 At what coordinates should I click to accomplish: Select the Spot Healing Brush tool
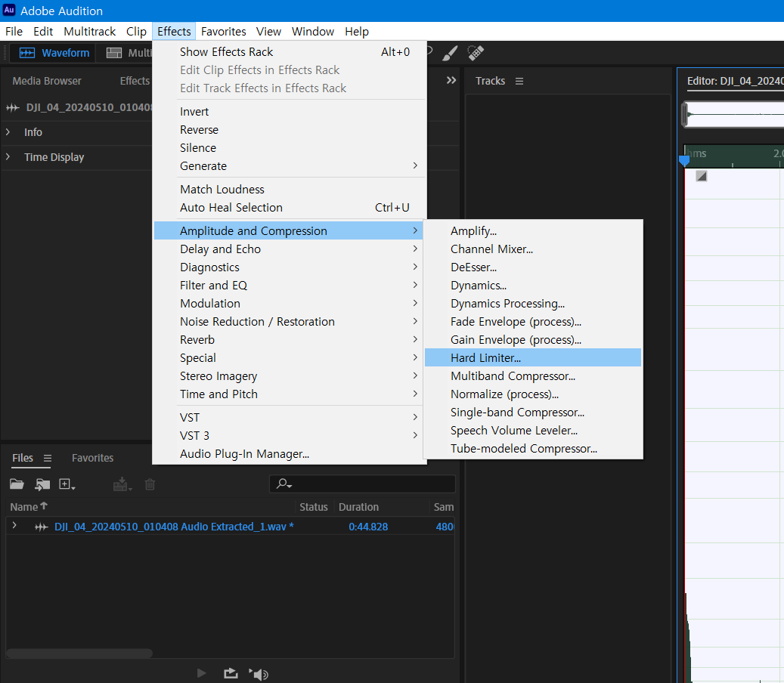476,52
